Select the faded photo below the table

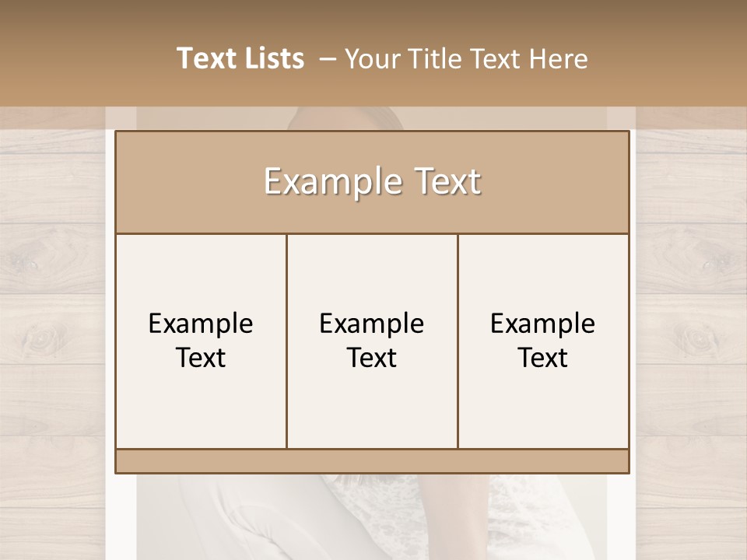click(x=372, y=517)
